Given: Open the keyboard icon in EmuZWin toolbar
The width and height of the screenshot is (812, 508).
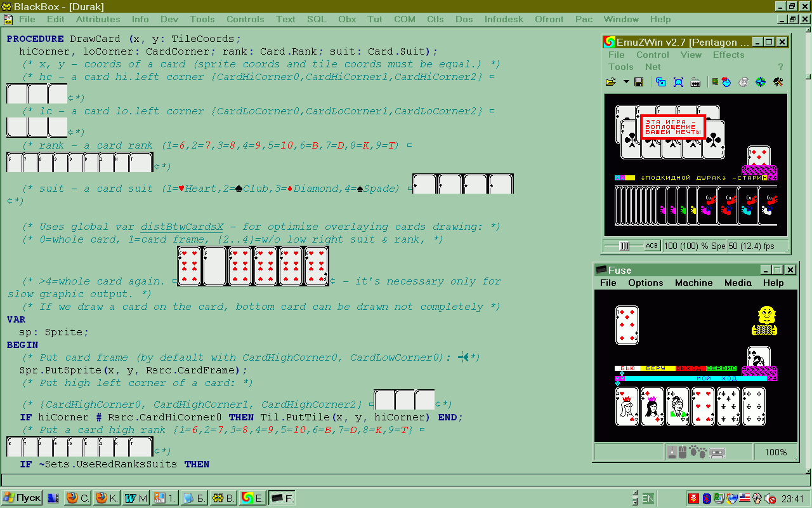Looking at the screenshot, I should (x=695, y=82).
